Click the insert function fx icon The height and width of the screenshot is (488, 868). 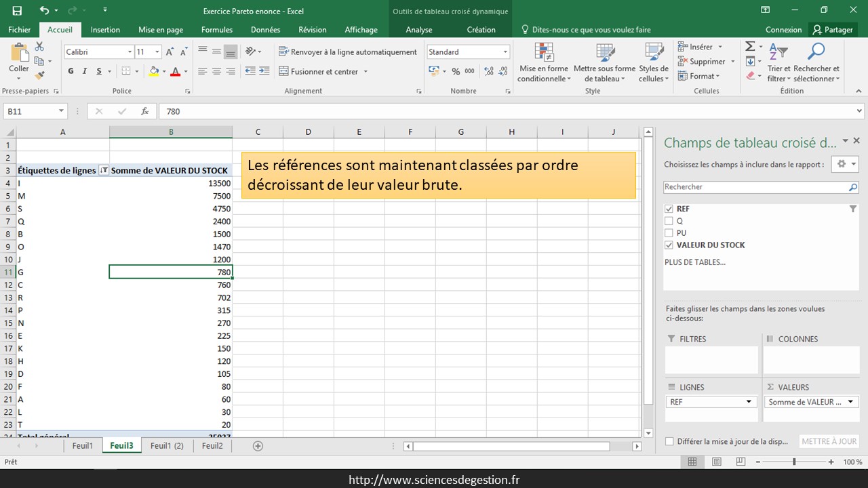[144, 112]
